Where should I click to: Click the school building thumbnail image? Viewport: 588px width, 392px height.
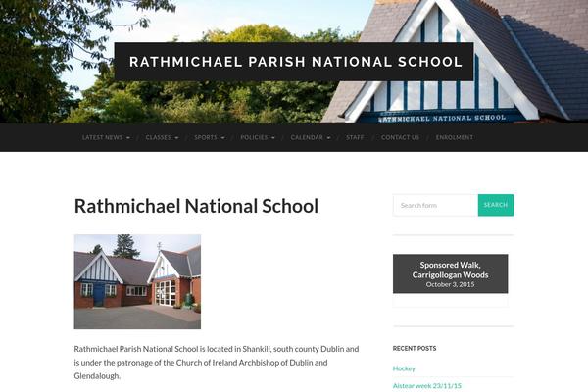tap(137, 281)
